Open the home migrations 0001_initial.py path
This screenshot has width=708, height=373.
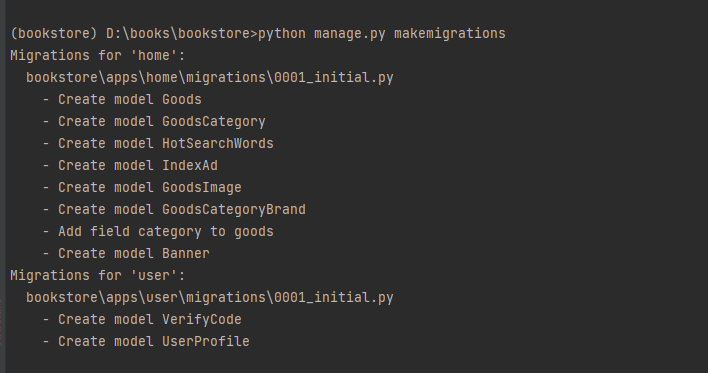[210, 77]
